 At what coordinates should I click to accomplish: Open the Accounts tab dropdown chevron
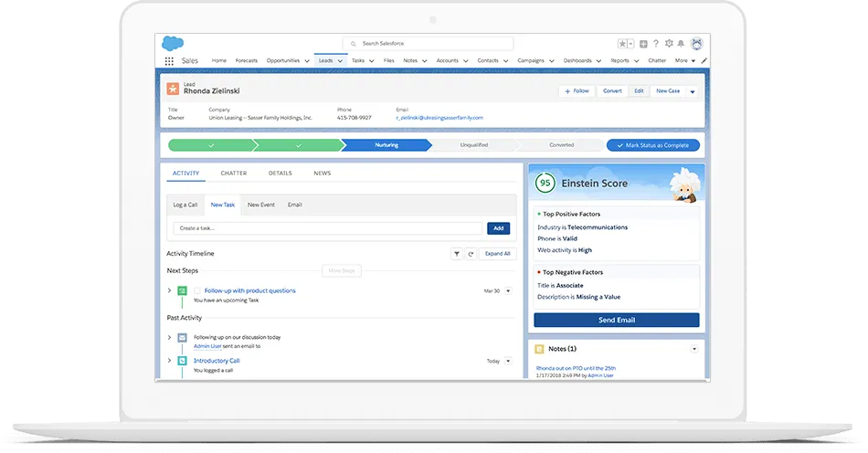tap(466, 61)
